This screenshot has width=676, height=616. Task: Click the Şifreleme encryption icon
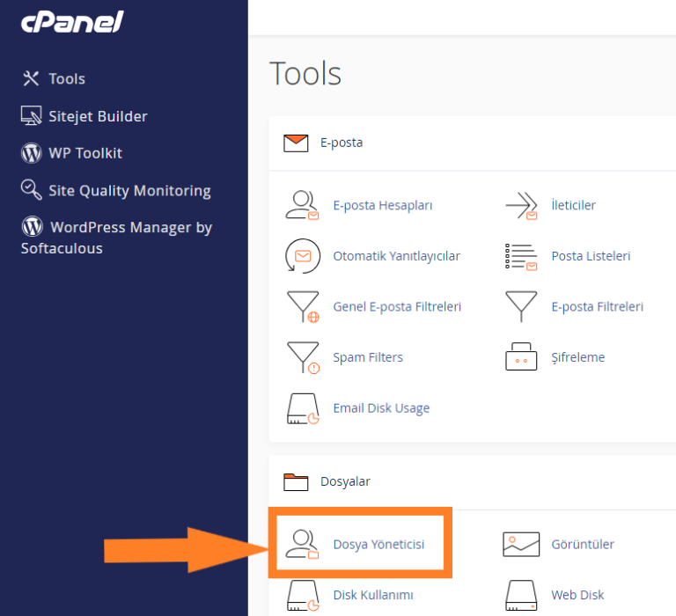click(521, 358)
